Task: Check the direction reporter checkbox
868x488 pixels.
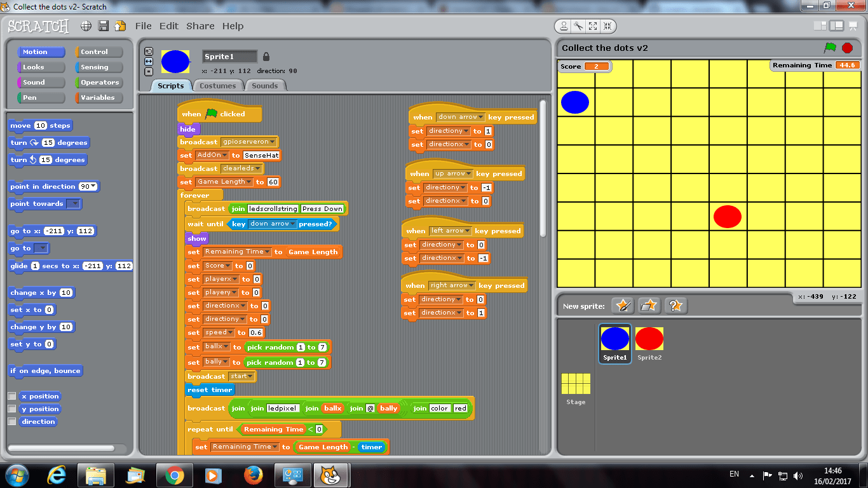Action: pos(11,421)
